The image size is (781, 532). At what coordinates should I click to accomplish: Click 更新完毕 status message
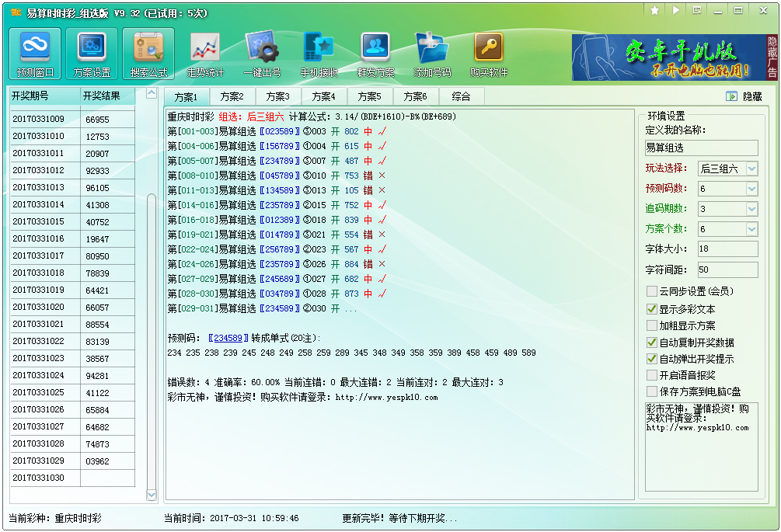(x=399, y=518)
